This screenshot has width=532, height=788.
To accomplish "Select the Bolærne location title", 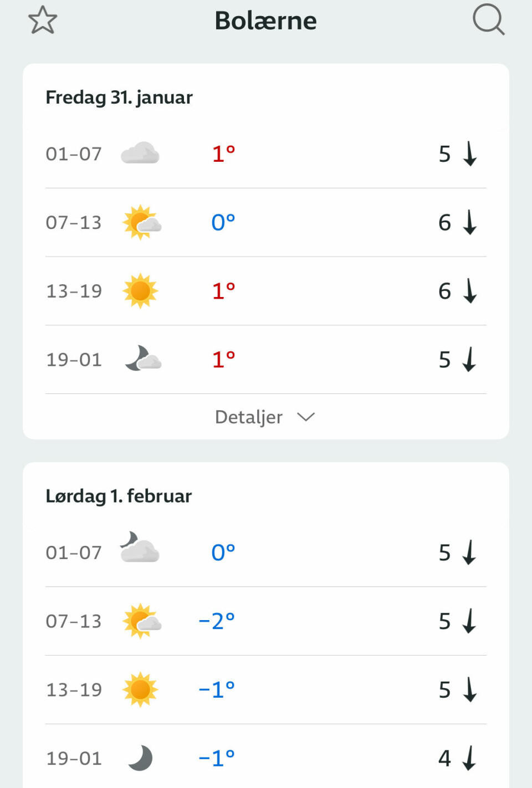I will [x=265, y=21].
